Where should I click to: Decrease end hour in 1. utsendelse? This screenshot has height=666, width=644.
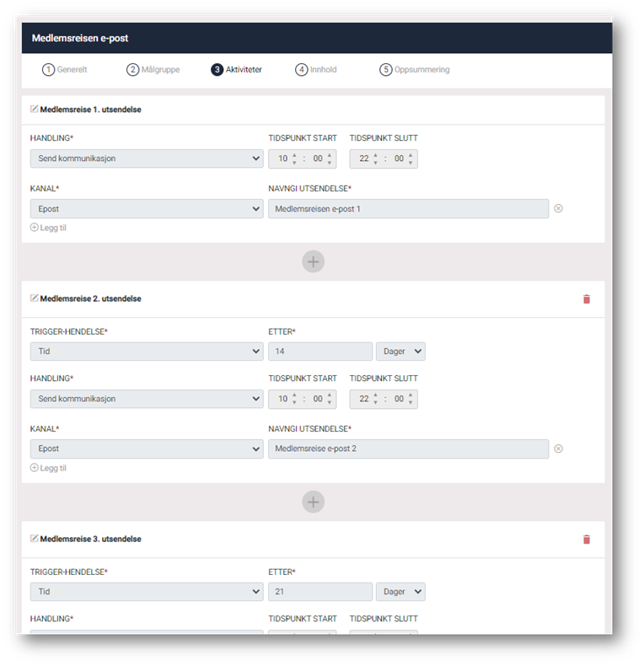point(375,163)
